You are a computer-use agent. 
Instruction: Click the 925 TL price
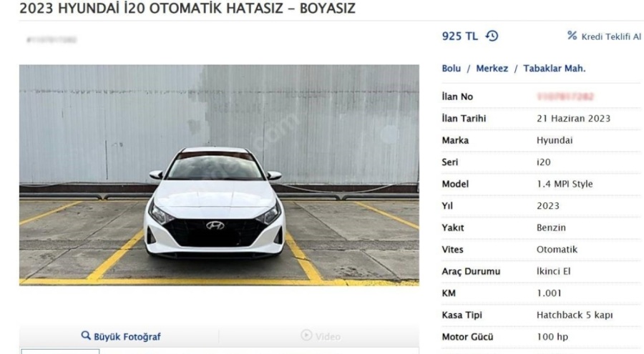(x=459, y=36)
